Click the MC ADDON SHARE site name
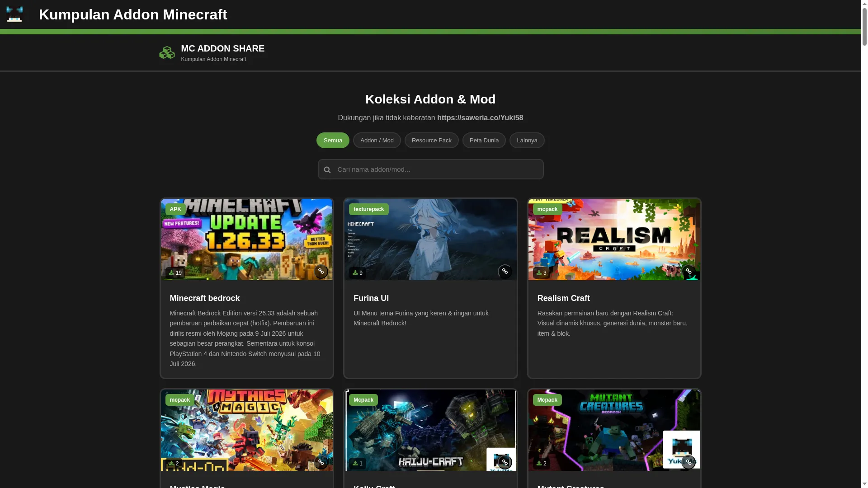Screen dimensions: 868x488 (x=223, y=48)
